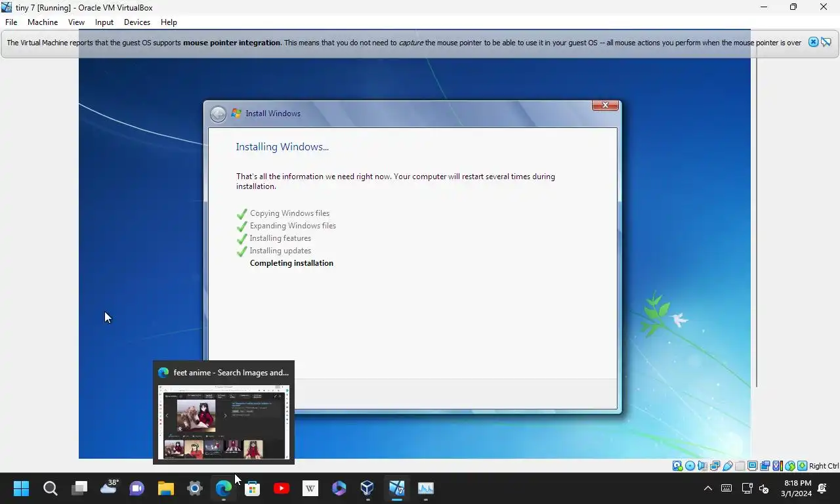Click the keyboard capture green arrow icon
The image size is (840, 504).
point(803,466)
